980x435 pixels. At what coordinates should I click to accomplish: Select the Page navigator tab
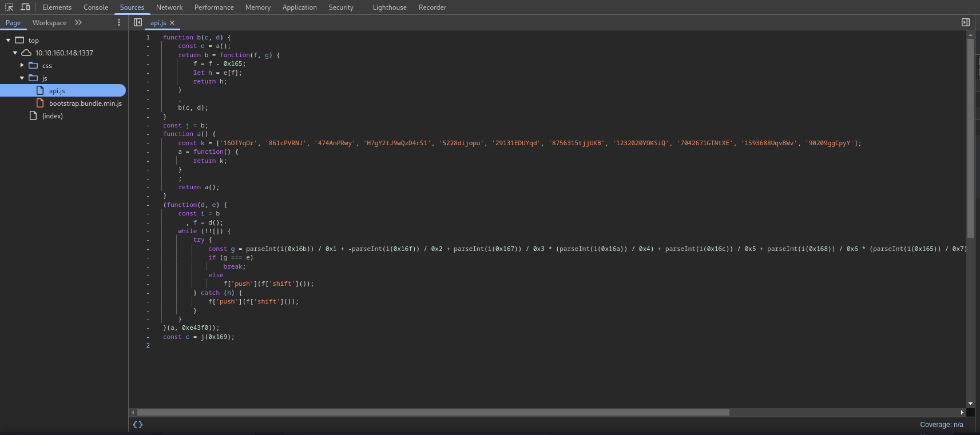13,23
